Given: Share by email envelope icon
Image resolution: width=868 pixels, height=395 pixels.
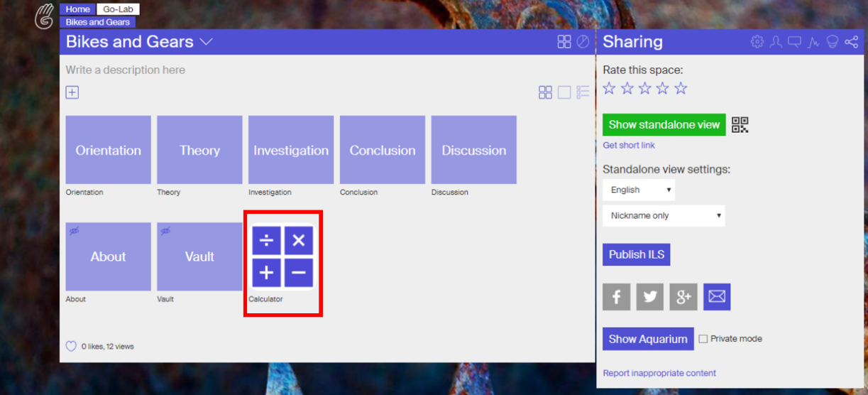Looking at the screenshot, I should [x=717, y=297].
